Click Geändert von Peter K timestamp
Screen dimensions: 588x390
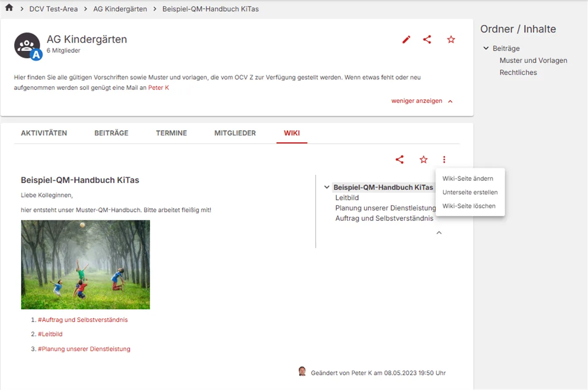[x=378, y=373]
